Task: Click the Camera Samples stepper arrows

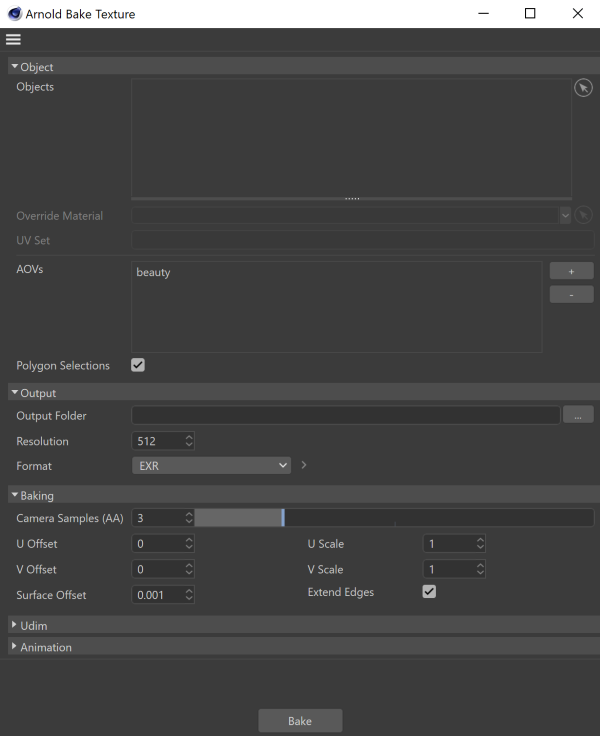Action: click(x=189, y=518)
